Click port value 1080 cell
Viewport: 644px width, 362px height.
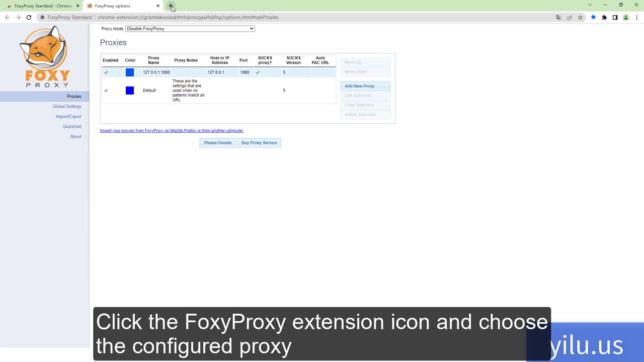[245, 72]
